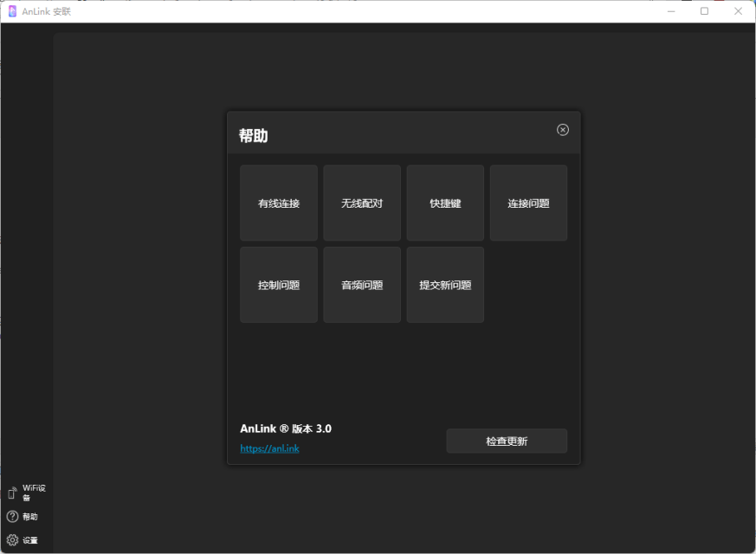Select the 帮助 label in the sidebar

[x=30, y=517]
